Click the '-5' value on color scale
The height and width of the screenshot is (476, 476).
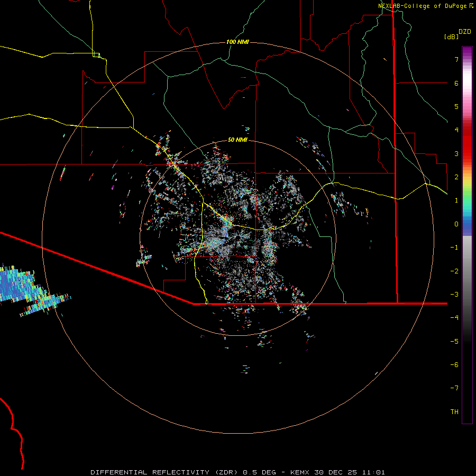point(454,342)
